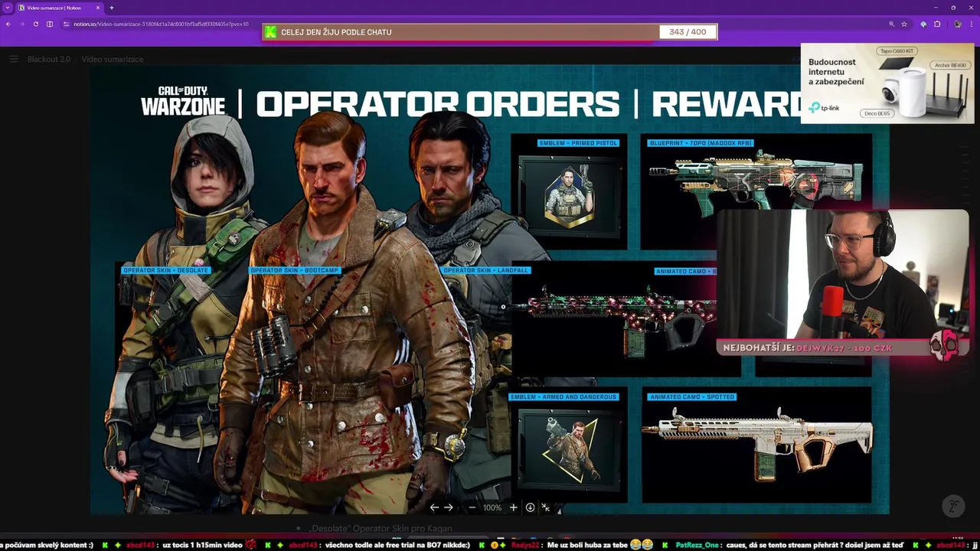The image size is (980, 551).
Task: Click Desolate Operator Skin pro Kagan text
Action: [x=380, y=528]
